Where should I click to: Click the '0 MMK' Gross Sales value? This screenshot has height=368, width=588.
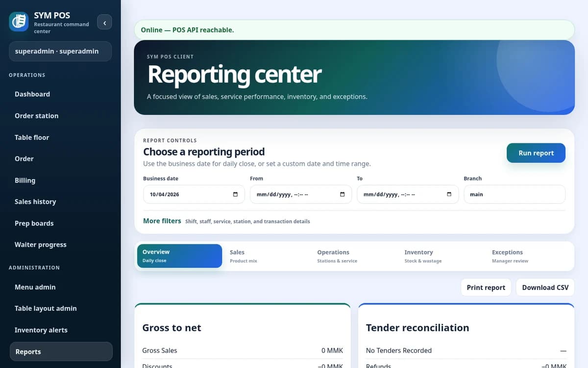pyautogui.click(x=332, y=350)
